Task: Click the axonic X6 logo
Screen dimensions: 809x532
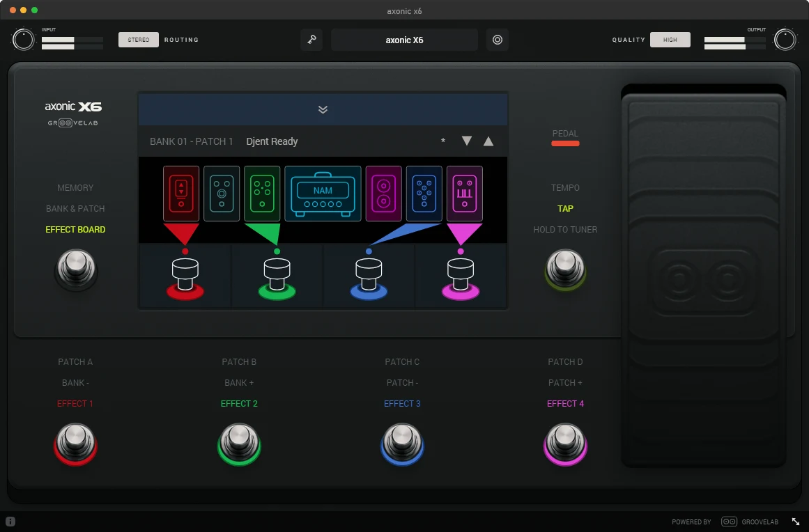Action: click(x=73, y=107)
